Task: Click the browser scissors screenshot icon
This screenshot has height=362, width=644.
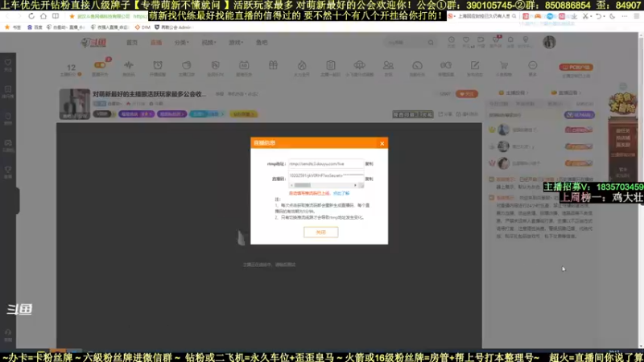Action: point(586,16)
